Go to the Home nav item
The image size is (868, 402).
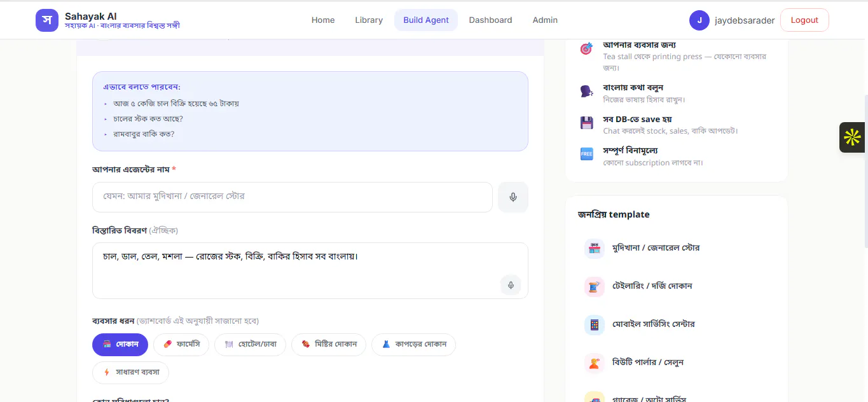pos(323,20)
